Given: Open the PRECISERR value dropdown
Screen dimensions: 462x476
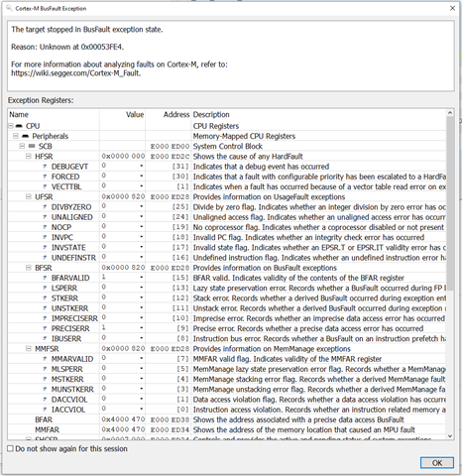Looking at the screenshot, I should pos(142,328).
